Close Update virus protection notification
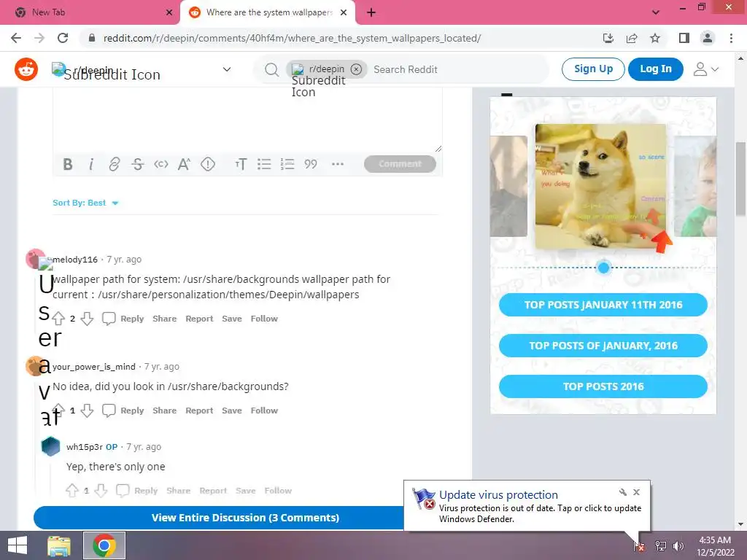This screenshot has width=747, height=560. [x=636, y=492]
